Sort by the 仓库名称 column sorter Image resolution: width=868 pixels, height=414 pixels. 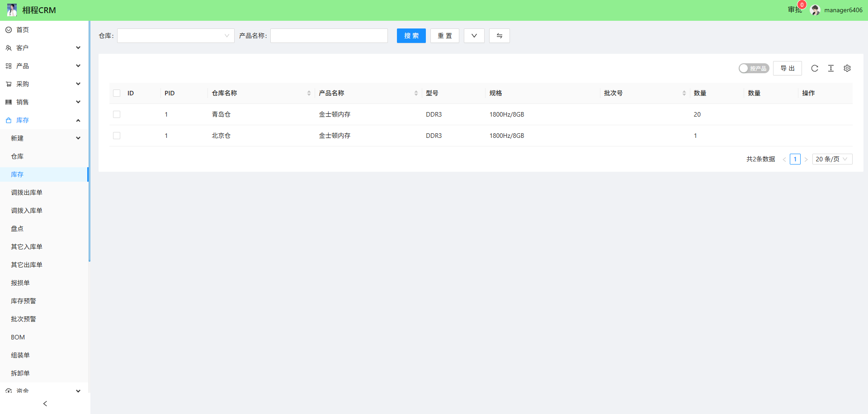309,93
